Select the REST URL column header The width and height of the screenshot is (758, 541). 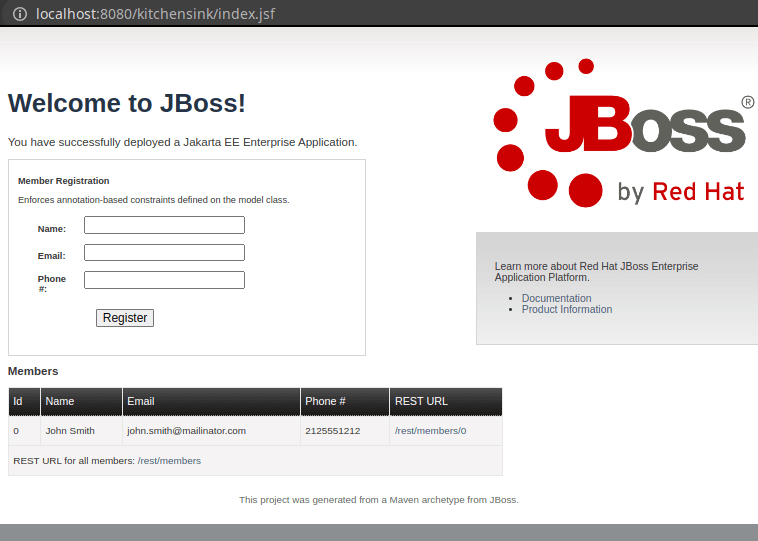point(446,401)
